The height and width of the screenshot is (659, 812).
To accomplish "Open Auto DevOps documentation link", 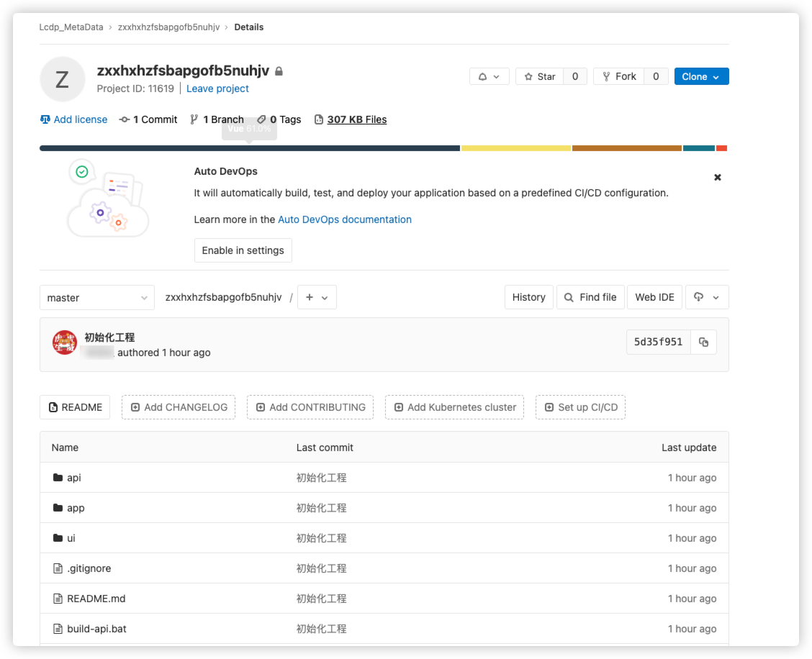I will pos(345,219).
